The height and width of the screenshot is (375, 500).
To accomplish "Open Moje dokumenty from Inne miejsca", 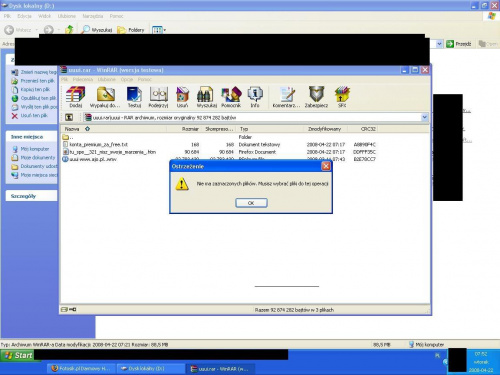I will 33,158.
